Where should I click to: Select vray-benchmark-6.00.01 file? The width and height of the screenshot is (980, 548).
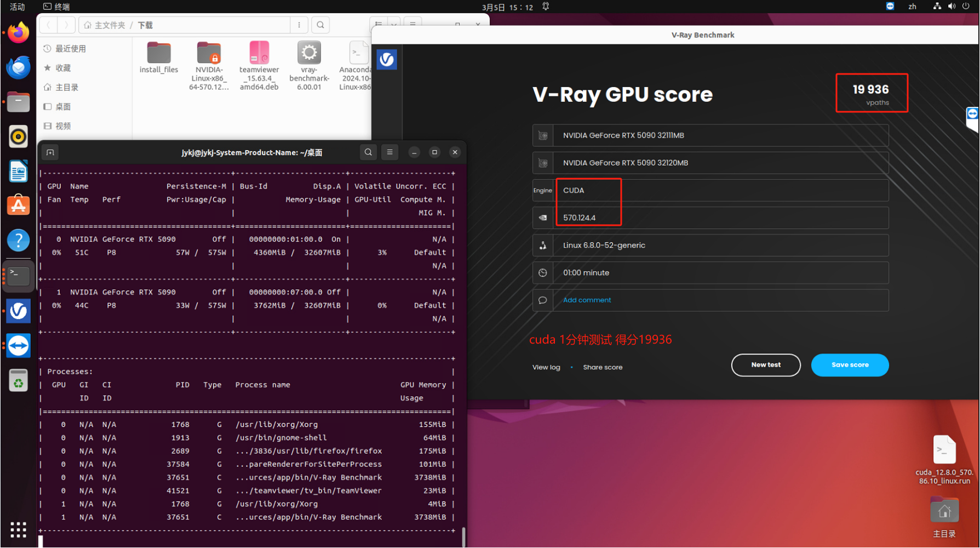click(x=309, y=66)
